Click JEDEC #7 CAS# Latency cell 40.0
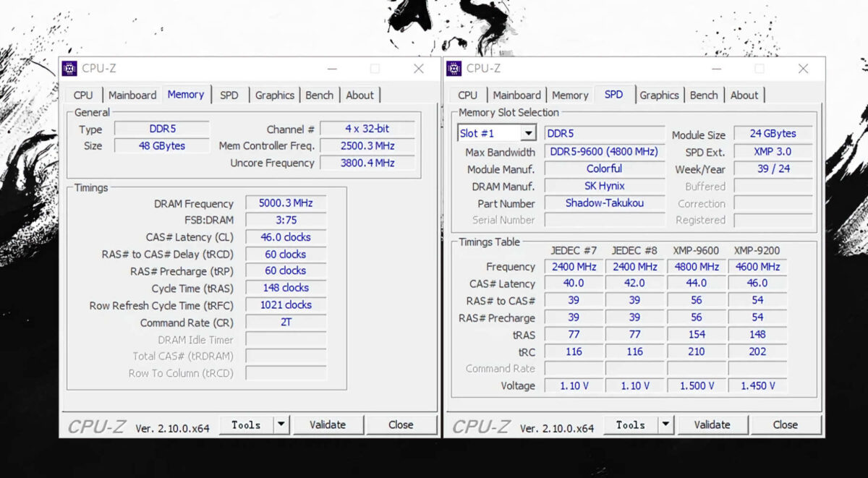 pos(574,283)
